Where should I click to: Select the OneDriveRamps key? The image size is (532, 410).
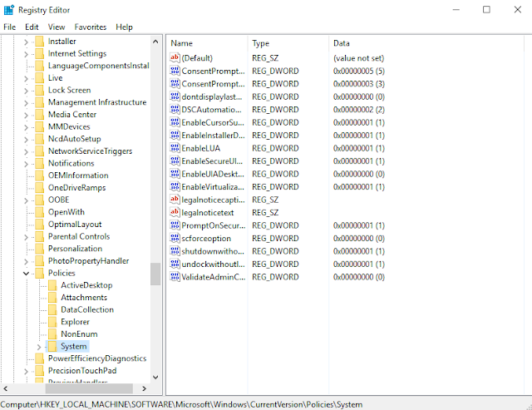pyautogui.click(x=76, y=187)
